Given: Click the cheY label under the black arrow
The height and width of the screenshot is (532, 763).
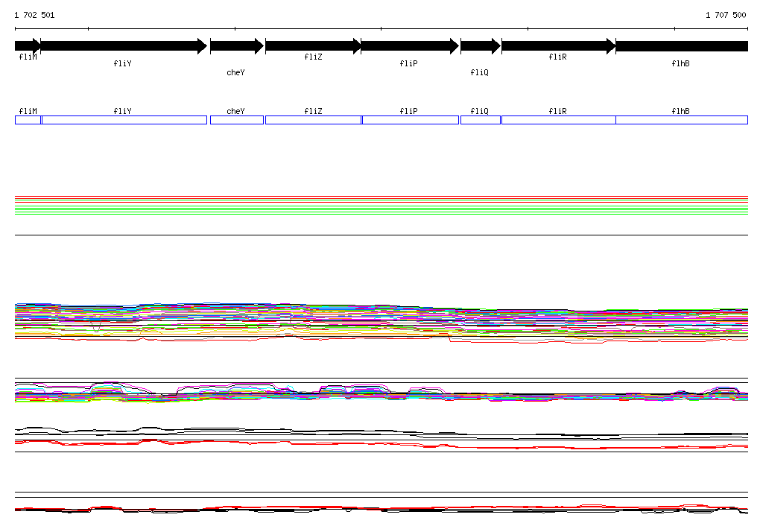Looking at the screenshot, I should pos(236,72).
